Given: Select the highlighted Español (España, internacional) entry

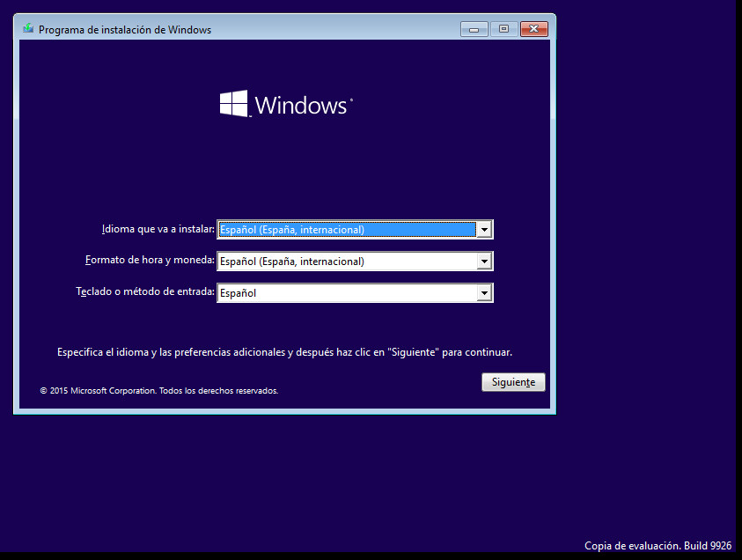Looking at the screenshot, I should coord(343,229).
